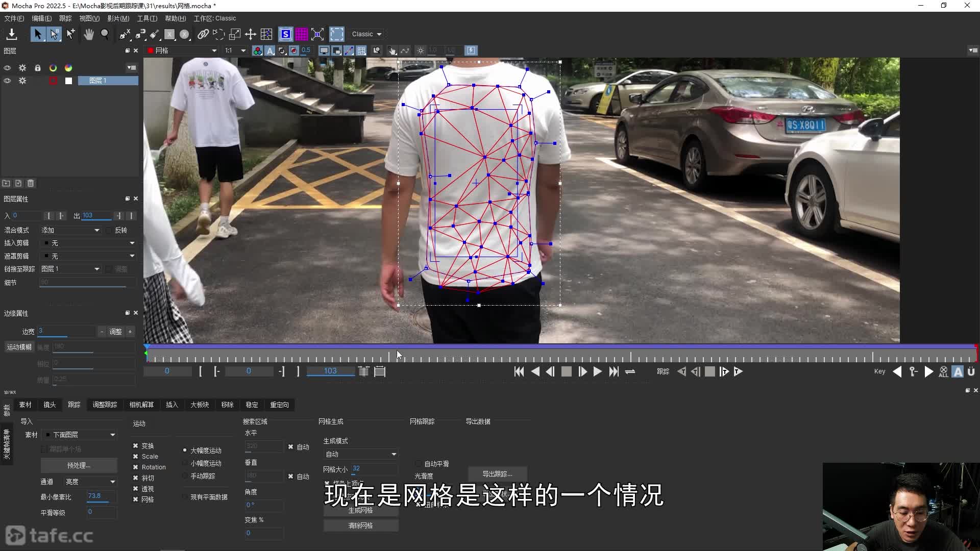Switch to the 调整跟踪 tab
The width and height of the screenshot is (980, 551).
point(105,405)
